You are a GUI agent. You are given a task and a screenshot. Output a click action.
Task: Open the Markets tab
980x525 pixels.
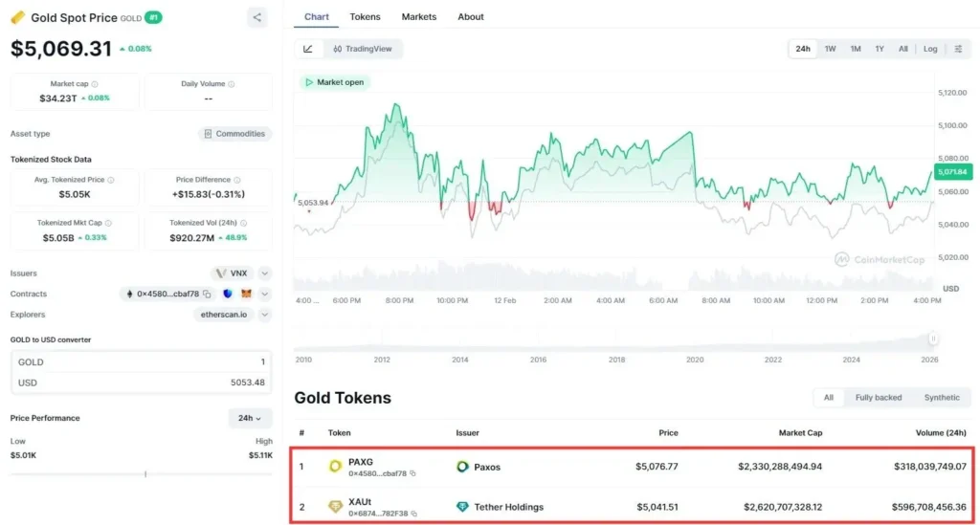point(418,17)
